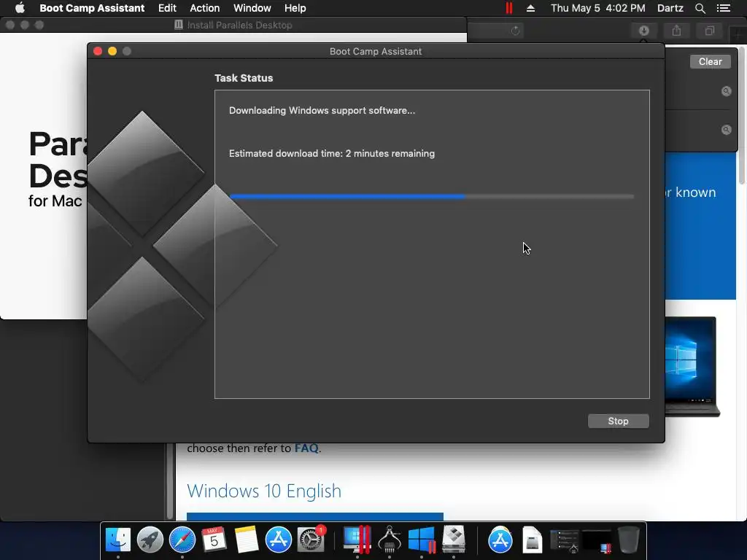747x560 pixels.
Task: Open the Windows virtual machine Dock icon
Action: click(x=422, y=540)
